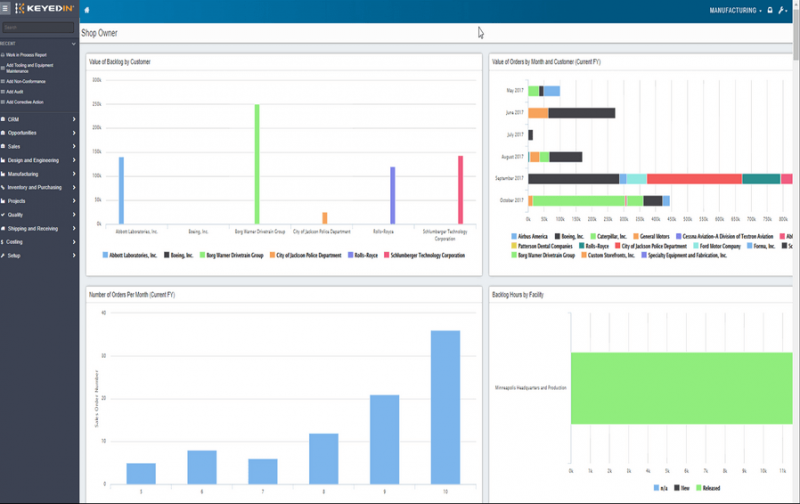Expand the CRM submenu chevron
The width and height of the screenshot is (800, 504).
click(74, 119)
